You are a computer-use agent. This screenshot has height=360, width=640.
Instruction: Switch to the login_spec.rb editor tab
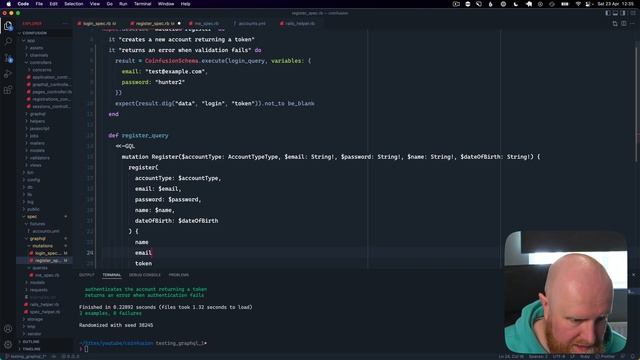99,24
